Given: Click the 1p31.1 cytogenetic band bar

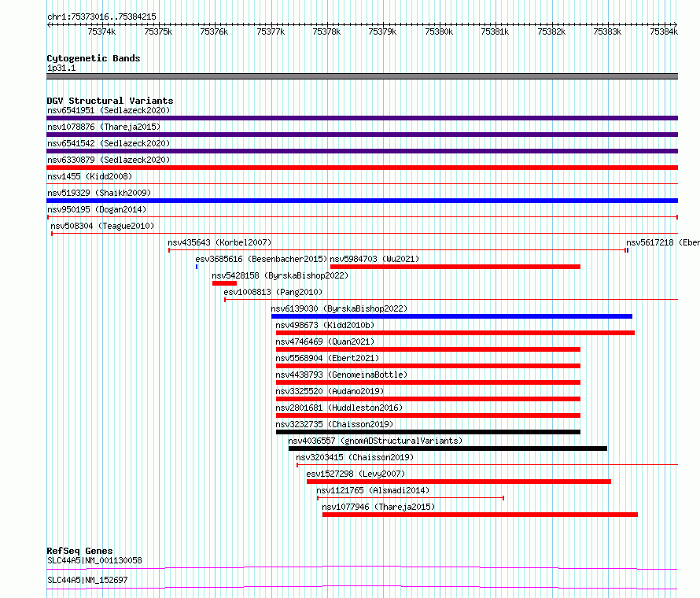Looking at the screenshot, I should click(362, 76).
